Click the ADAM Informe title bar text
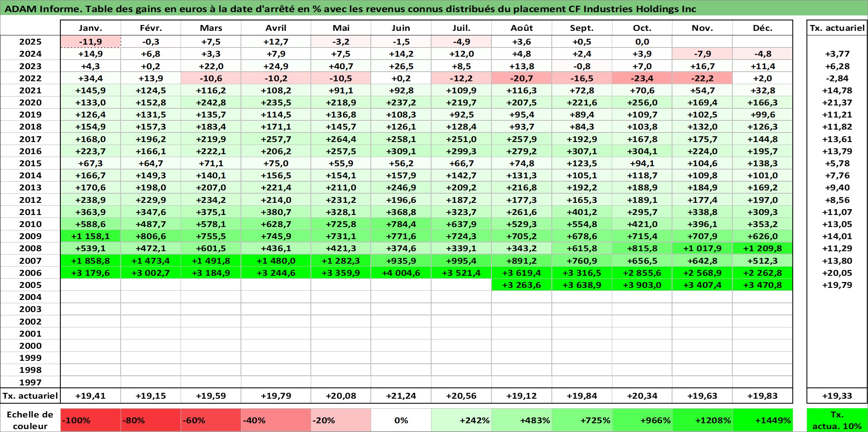Screen dimensions: 868x432 [350, 9]
